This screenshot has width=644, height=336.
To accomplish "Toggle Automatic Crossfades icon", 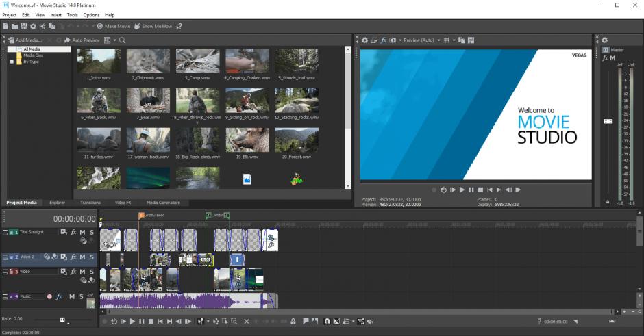I will coord(336,322).
